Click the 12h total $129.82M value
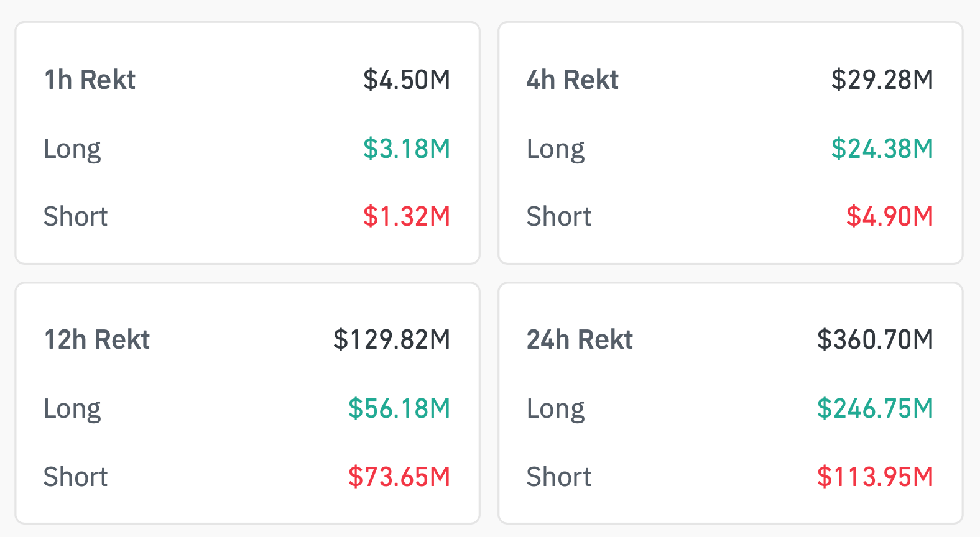980x537 pixels. [392, 340]
